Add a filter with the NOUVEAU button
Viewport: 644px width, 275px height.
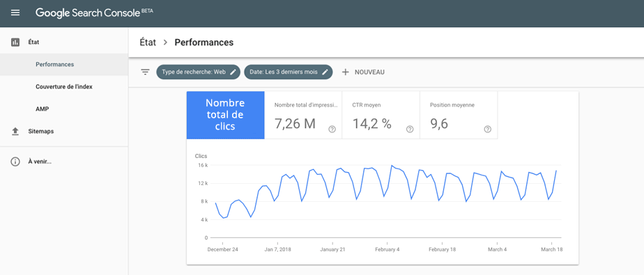(363, 72)
